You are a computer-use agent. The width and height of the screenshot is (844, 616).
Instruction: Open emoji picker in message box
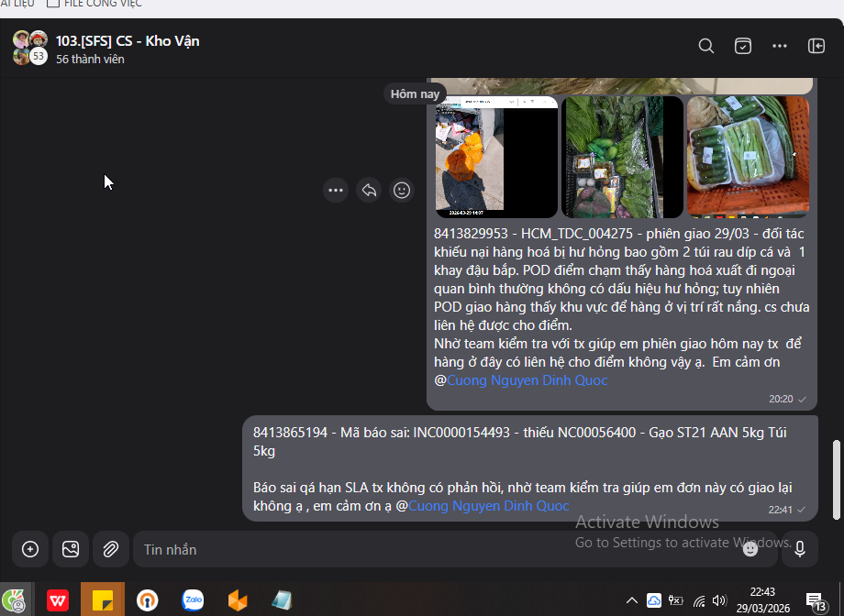750,549
